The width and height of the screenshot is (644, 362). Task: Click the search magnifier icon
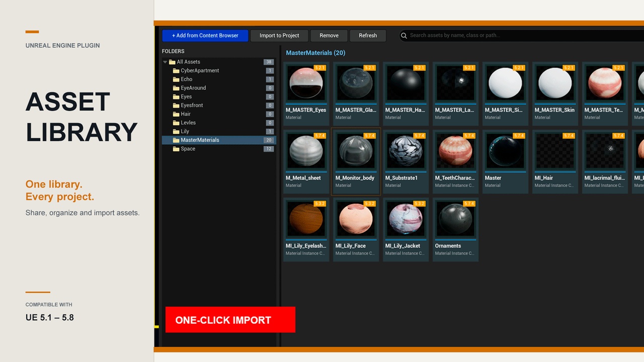404,36
